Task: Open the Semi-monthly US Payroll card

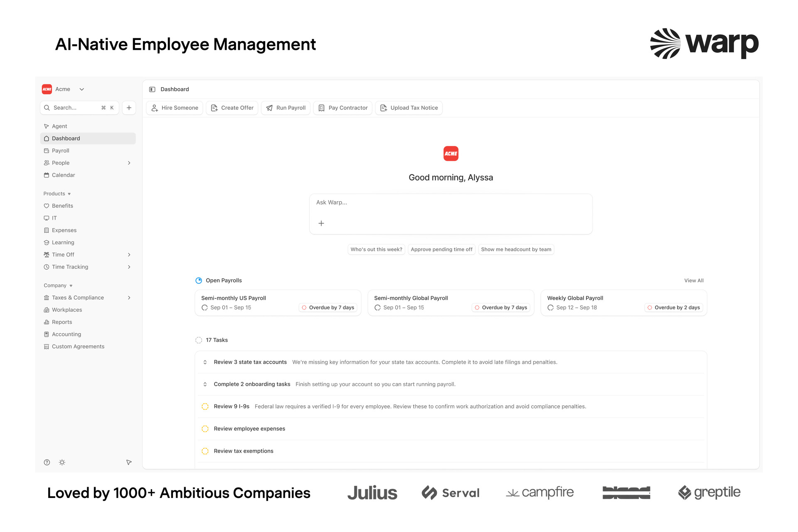Action: (x=278, y=303)
